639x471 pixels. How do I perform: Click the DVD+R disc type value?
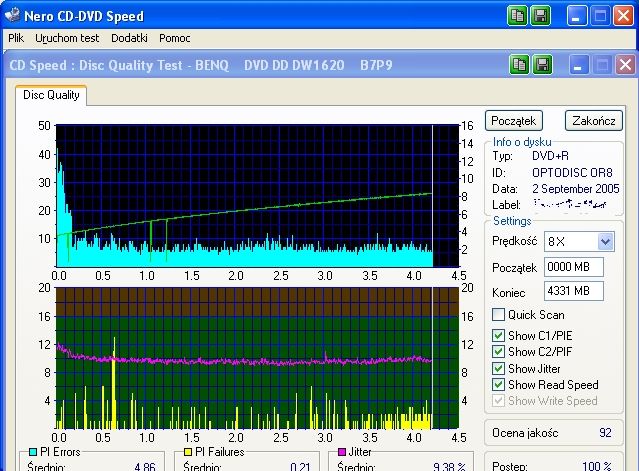pyautogui.click(x=550, y=156)
